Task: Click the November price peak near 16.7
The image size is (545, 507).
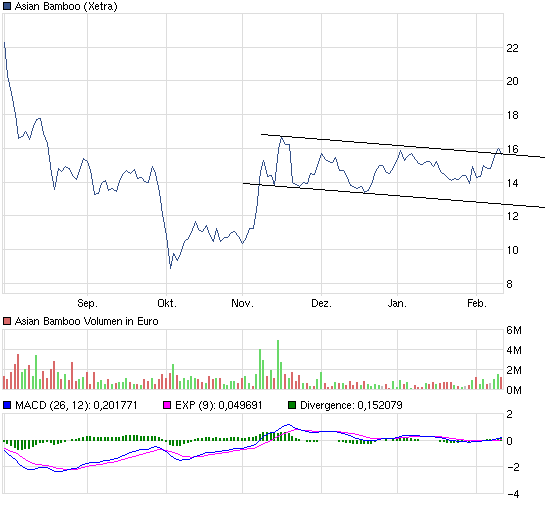Action: click(282, 137)
